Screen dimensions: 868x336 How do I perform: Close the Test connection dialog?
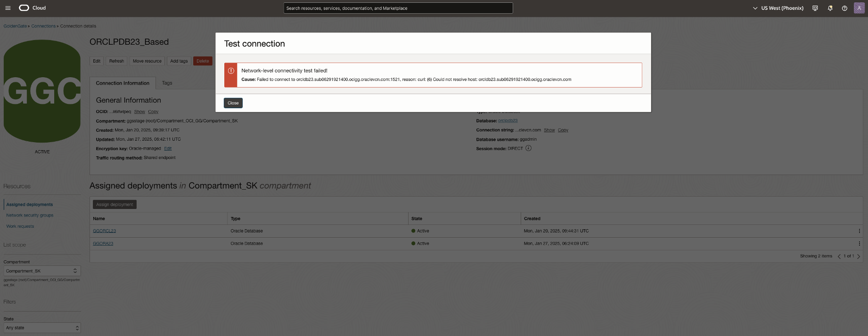tap(233, 103)
